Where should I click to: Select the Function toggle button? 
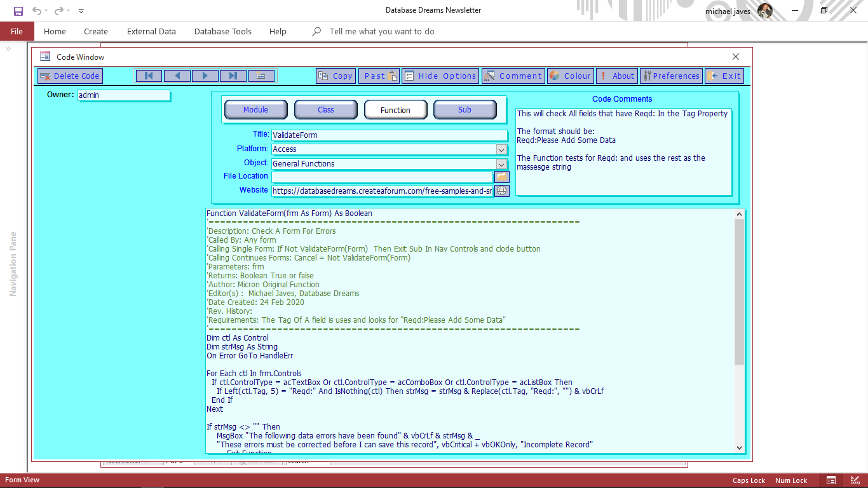[395, 110]
